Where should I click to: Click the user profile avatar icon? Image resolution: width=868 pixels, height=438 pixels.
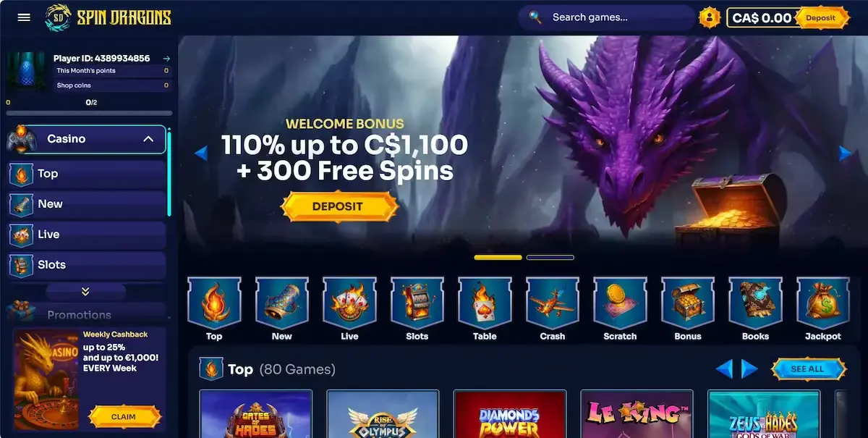click(x=710, y=17)
